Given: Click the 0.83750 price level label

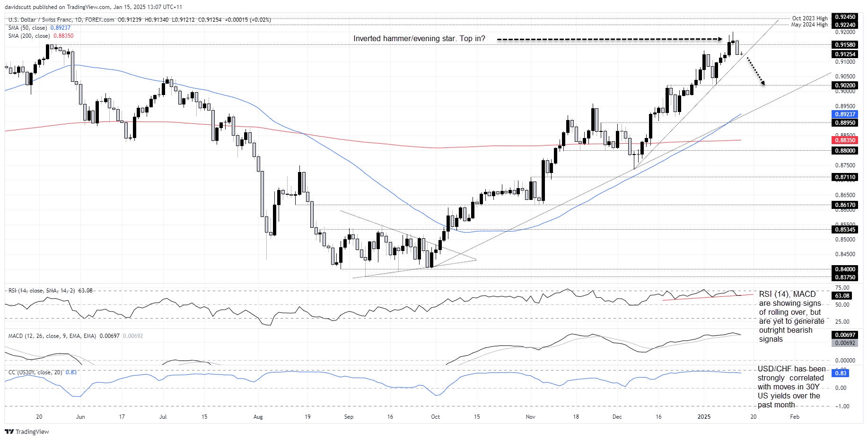Looking at the screenshot, I should [x=845, y=277].
